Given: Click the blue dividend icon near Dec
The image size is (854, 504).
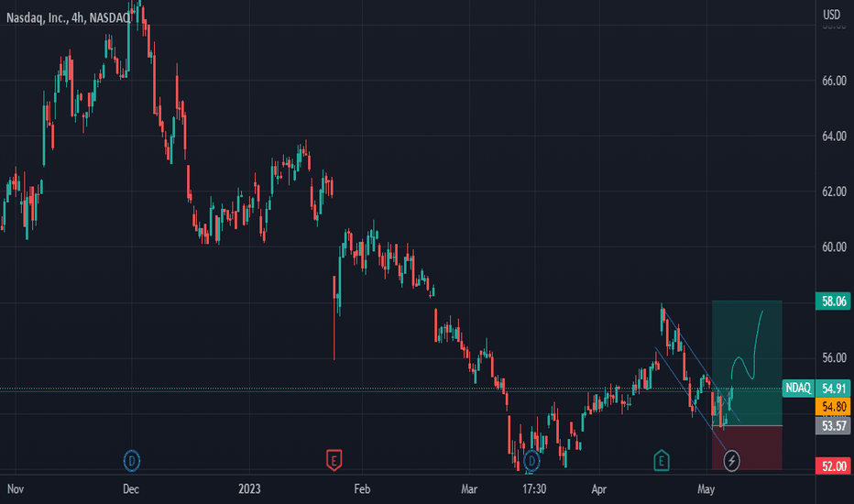Looking at the screenshot, I should coord(131,460).
